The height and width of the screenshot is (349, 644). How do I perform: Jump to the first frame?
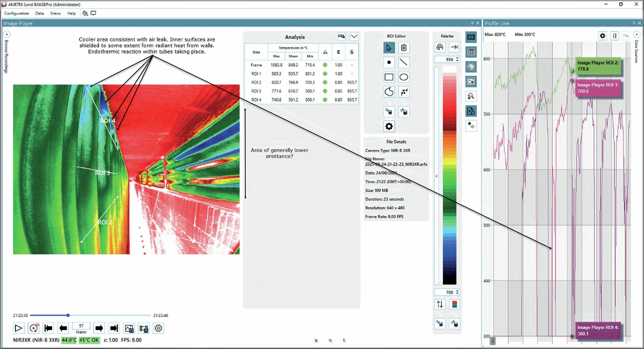48,328
